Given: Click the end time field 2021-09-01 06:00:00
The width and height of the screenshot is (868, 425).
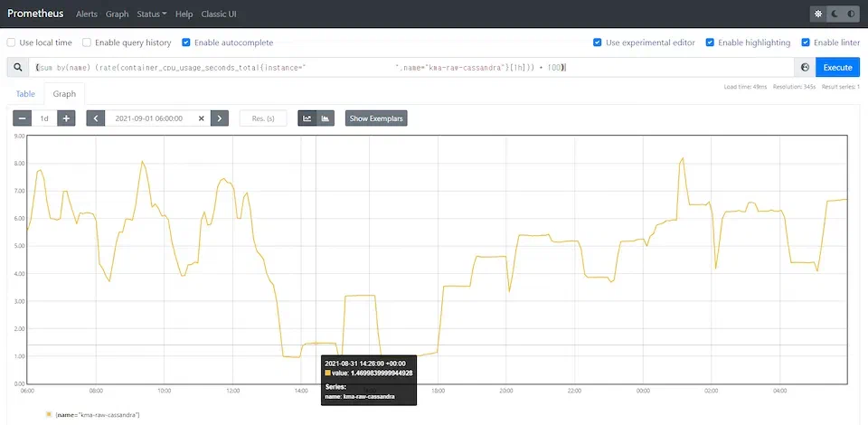Looking at the screenshot, I should pyautogui.click(x=149, y=118).
